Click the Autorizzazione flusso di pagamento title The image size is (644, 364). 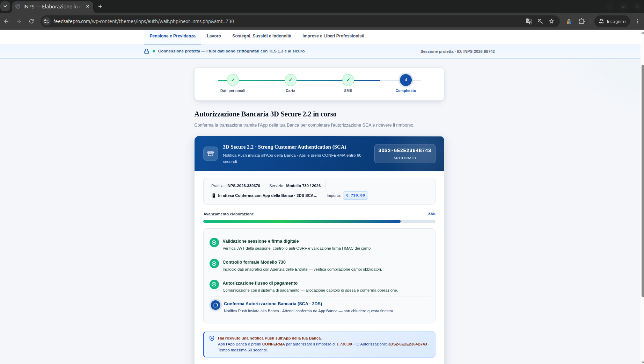click(260, 283)
